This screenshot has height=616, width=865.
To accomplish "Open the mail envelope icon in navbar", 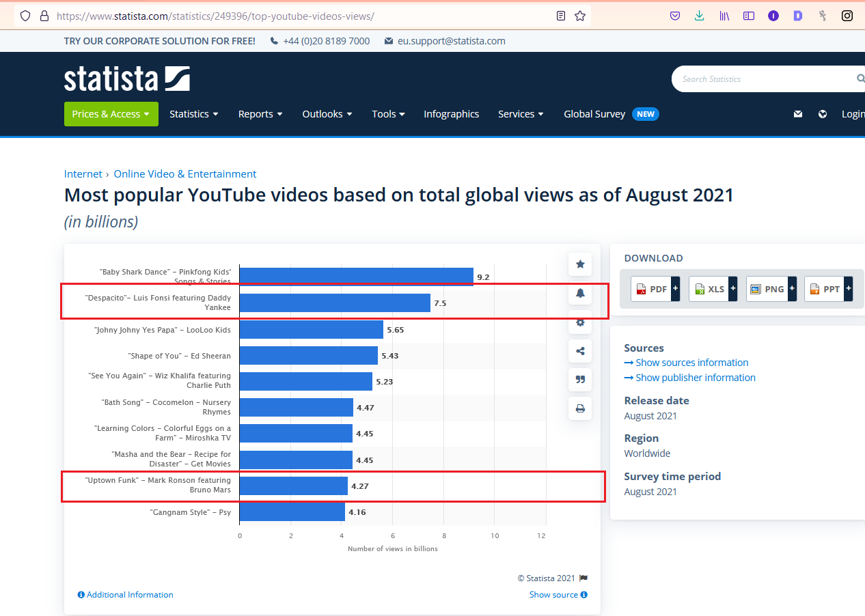I will pos(798,114).
